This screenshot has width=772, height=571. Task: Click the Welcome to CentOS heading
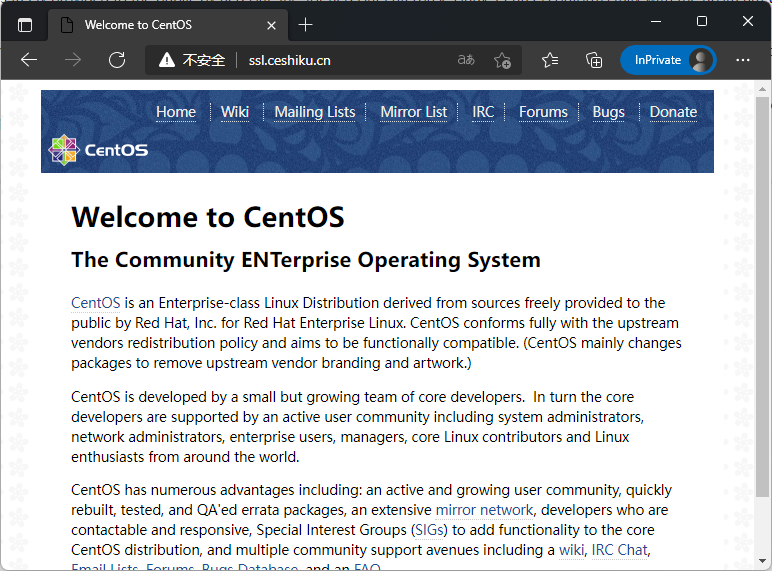point(208,217)
